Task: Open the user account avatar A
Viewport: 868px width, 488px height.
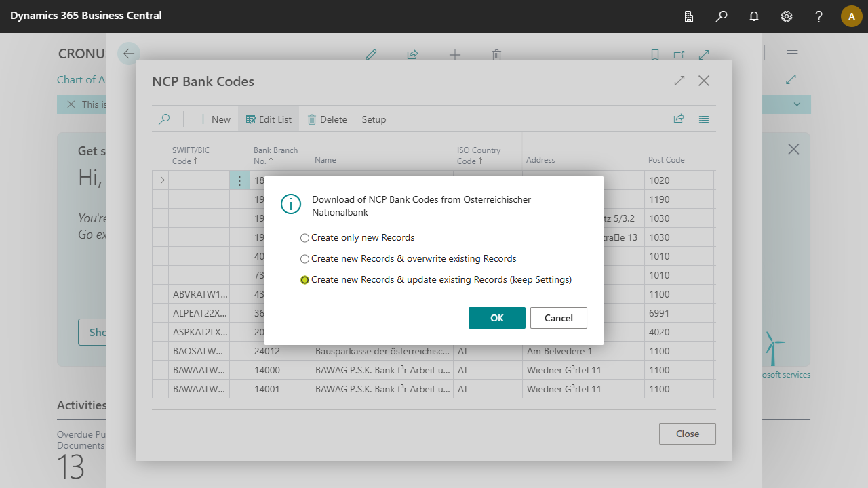Action: (x=852, y=16)
